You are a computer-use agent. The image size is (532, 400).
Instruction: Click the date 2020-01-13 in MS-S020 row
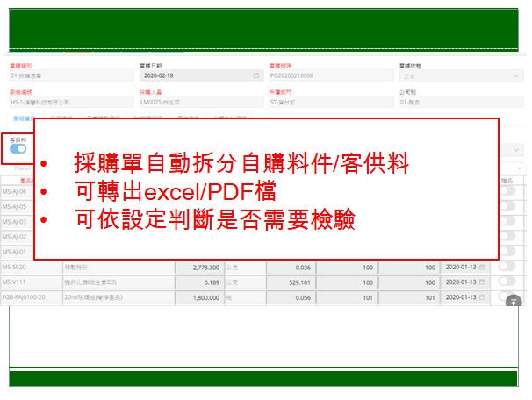coord(461,268)
